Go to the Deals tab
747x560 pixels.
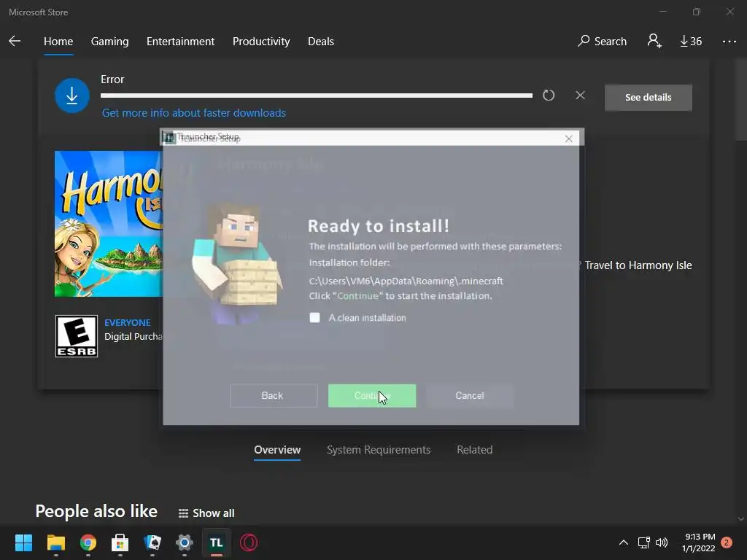click(321, 42)
